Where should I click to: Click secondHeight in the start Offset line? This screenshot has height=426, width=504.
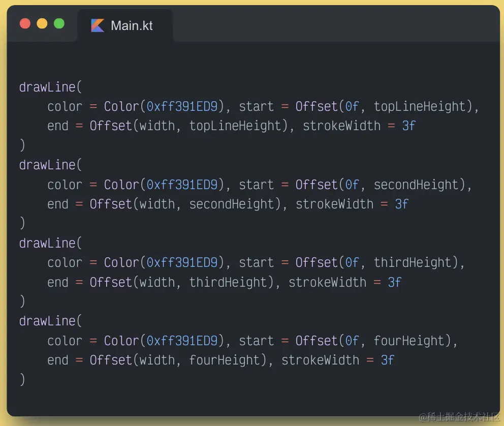coord(416,185)
